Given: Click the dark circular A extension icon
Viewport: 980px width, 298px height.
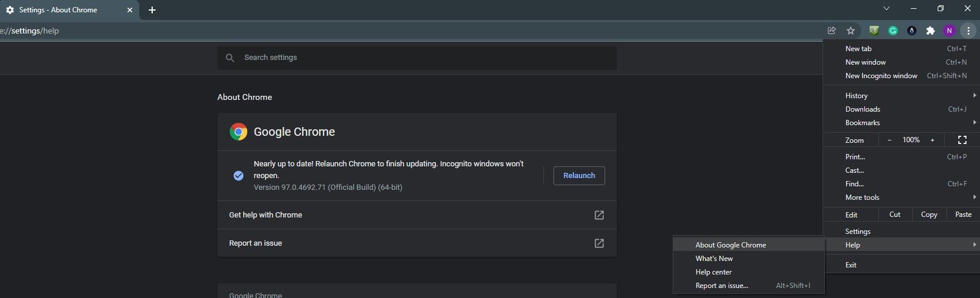Looking at the screenshot, I should point(912,31).
